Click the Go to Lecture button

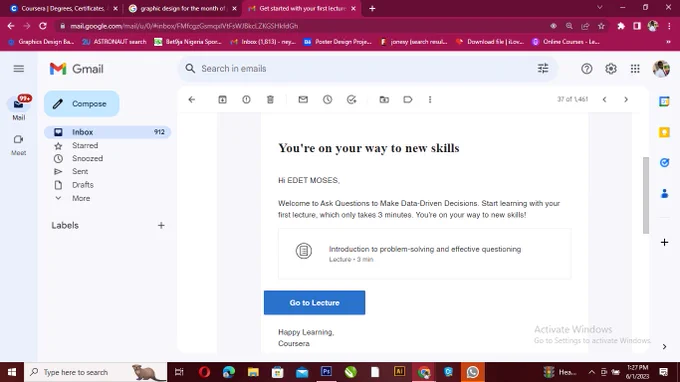pos(314,303)
